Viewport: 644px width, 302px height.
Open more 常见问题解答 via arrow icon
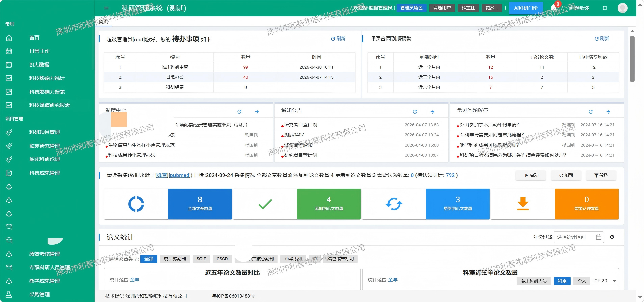[608, 112]
